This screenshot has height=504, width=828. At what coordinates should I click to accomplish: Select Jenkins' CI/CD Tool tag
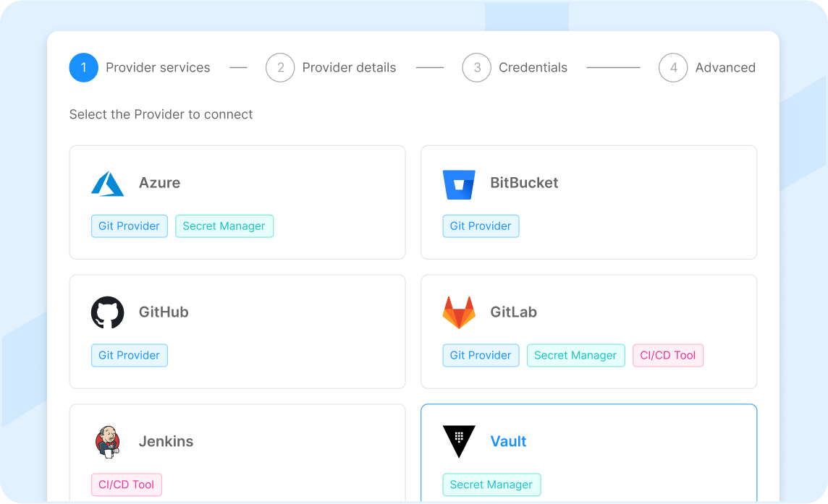[126, 484]
